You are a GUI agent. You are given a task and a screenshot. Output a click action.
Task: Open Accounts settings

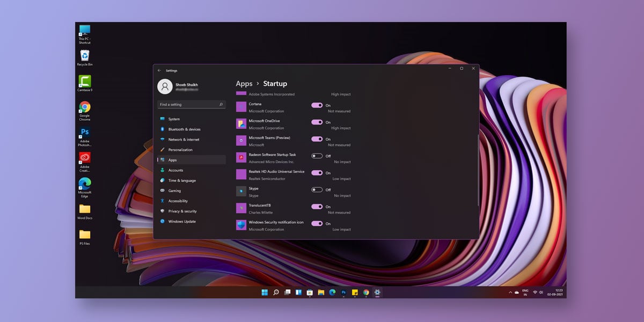[175, 170]
